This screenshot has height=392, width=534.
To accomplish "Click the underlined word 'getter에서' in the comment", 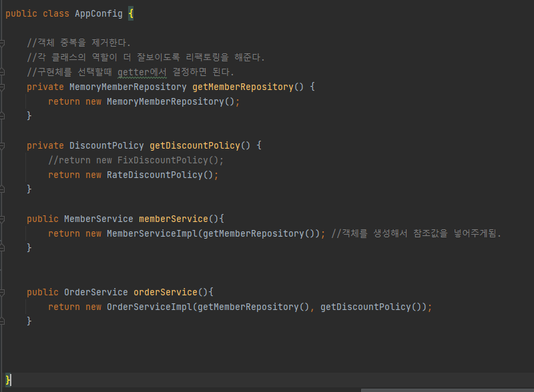I will 142,72.
